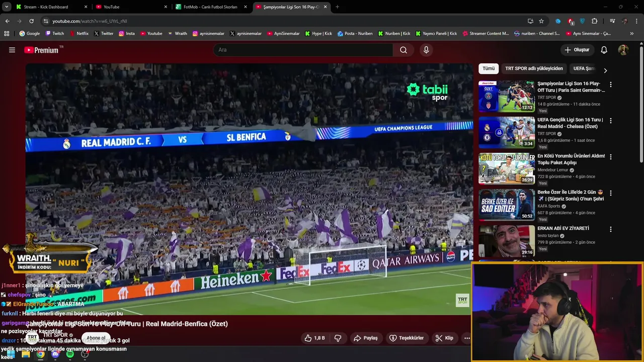This screenshot has height=362, width=644.
Task: Go to YouTube Premium home logo
Action: [41, 50]
